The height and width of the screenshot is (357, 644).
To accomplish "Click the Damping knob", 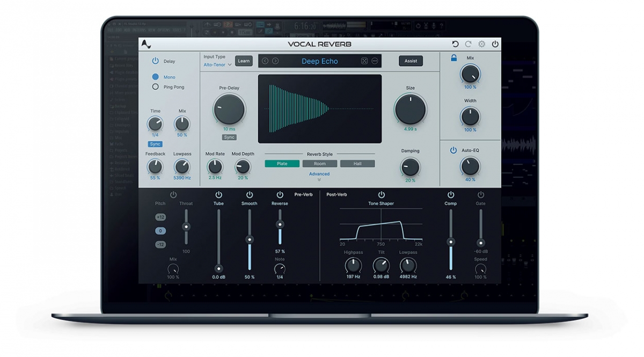I will 410,167.
